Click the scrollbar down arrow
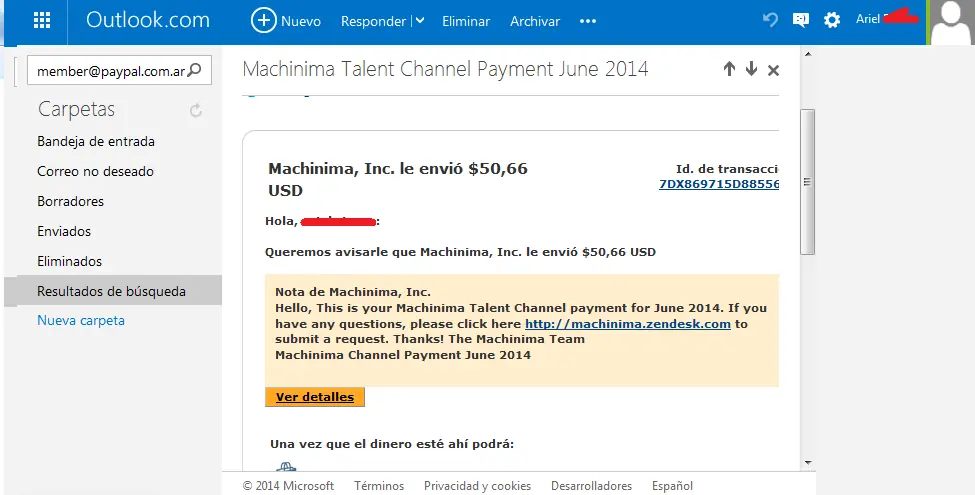The image size is (975, 495). pyautogui.click(x=808, y=463)
